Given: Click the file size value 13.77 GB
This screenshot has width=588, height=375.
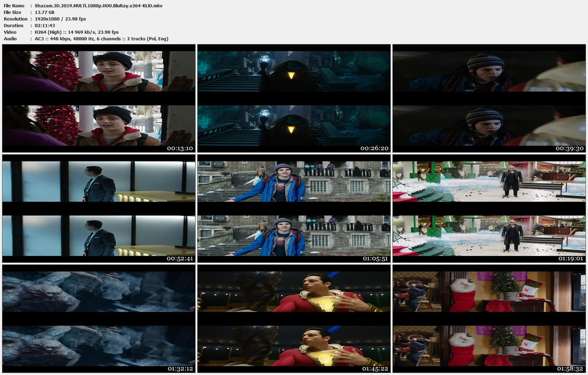Looking at the screenshot, I should 45,12.
